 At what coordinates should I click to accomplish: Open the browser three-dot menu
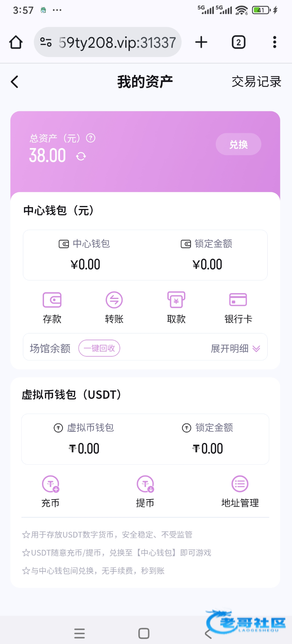(275, 42)
